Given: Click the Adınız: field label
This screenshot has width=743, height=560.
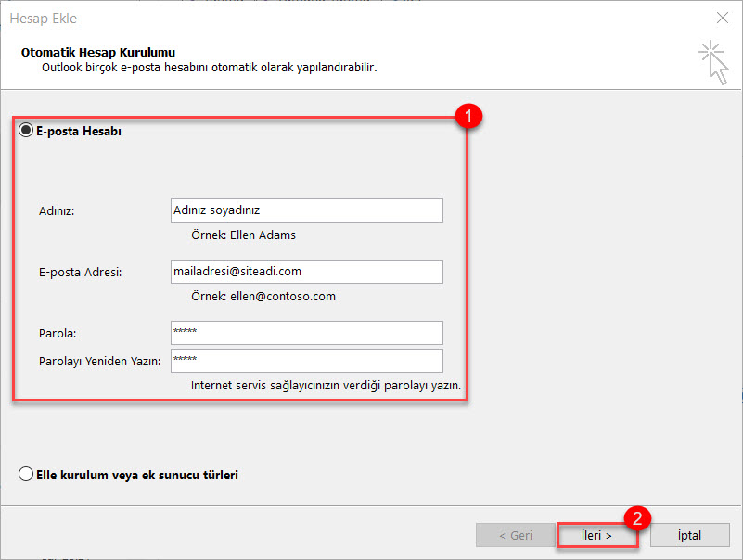Looking at the screenshot, I should [57, 211].
